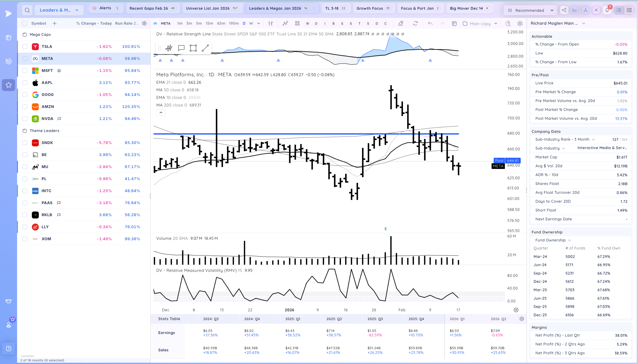Open Stats Table settings gear

pyautogui.click(x=522, y=319)
